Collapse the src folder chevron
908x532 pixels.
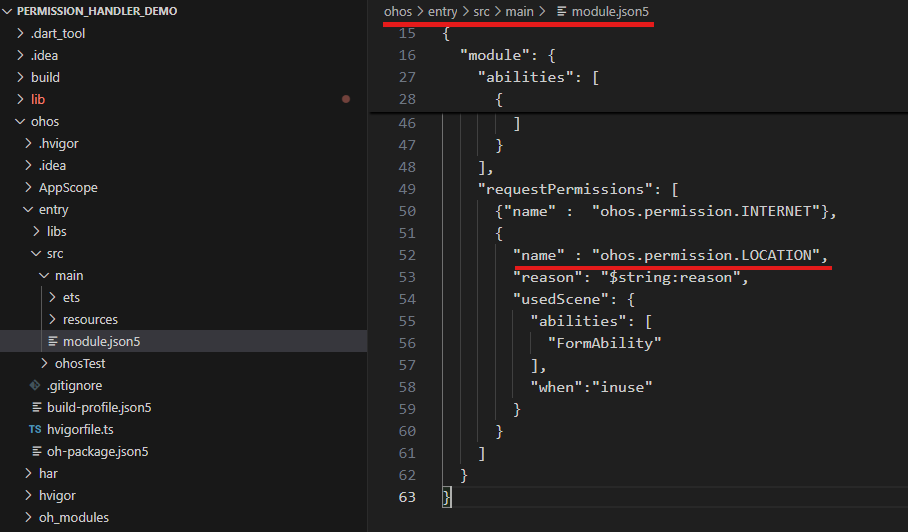(x=36, y=254)
